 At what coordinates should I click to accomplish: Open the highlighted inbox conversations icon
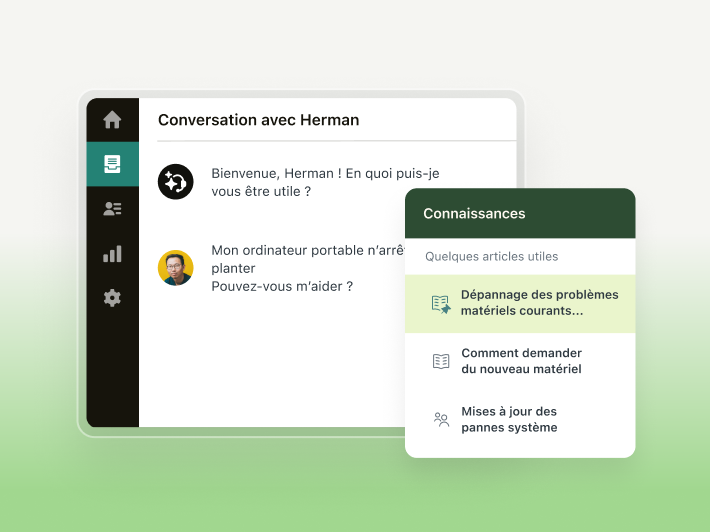click(112, 164)
